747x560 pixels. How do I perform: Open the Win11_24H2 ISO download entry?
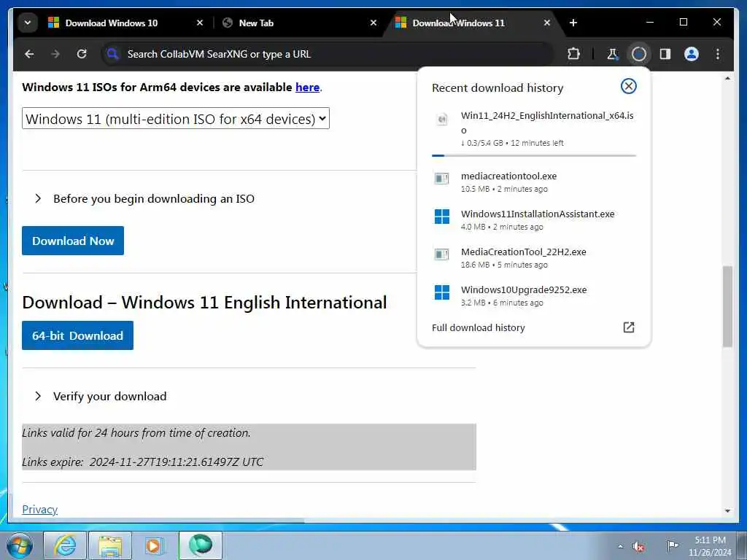533,128
